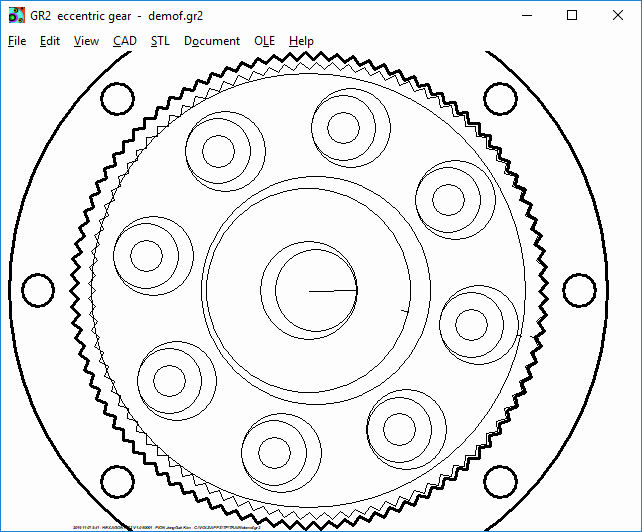Click the GR2 application icon in title bar
The height and width of the screenshot is (532, 642).
tap(17, 15)
